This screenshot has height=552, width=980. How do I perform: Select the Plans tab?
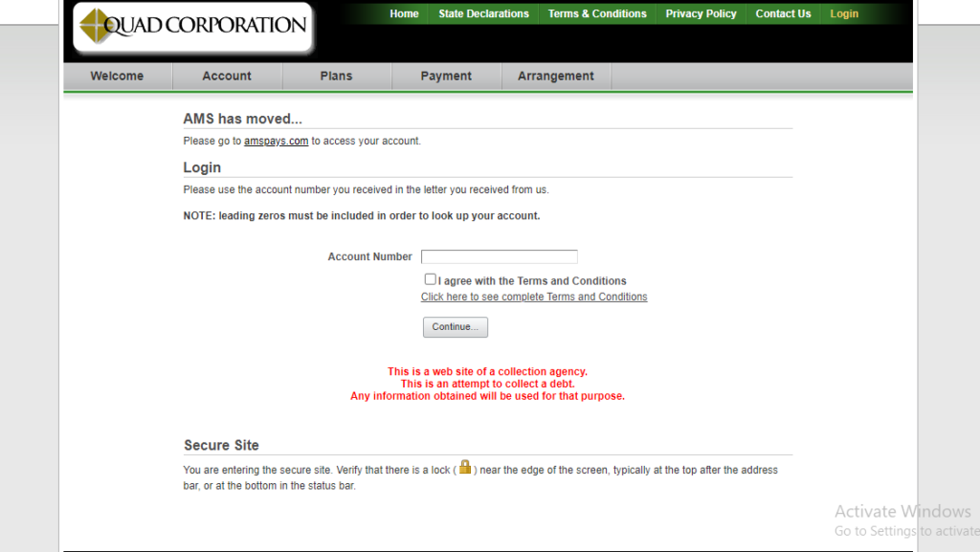[336, 77]
